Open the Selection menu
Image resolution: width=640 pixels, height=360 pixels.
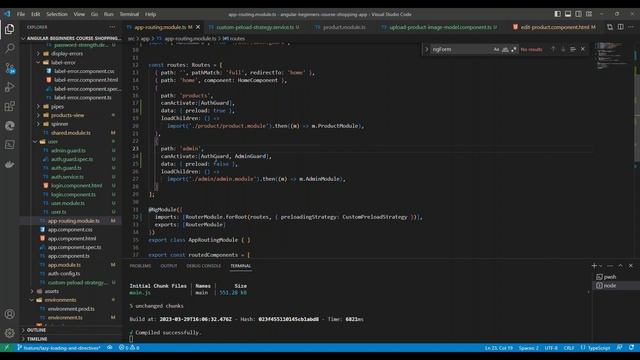[x=57, y=14]
